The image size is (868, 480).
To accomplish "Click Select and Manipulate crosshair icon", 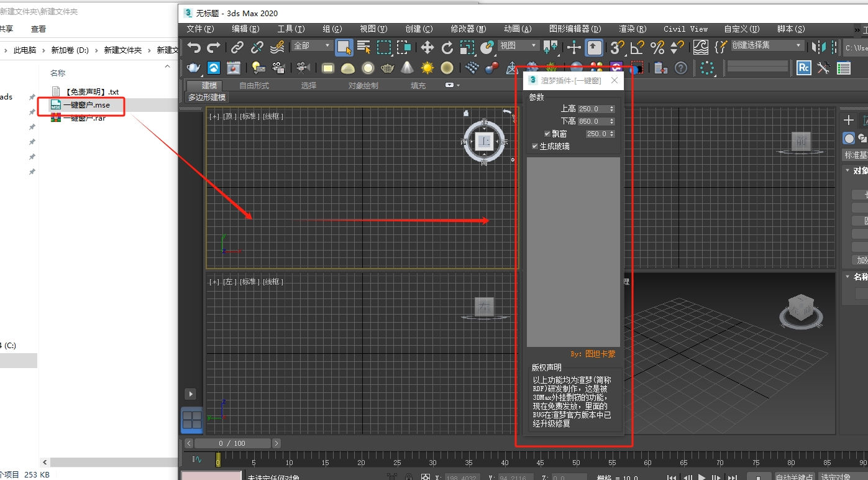I will point(574,47).
